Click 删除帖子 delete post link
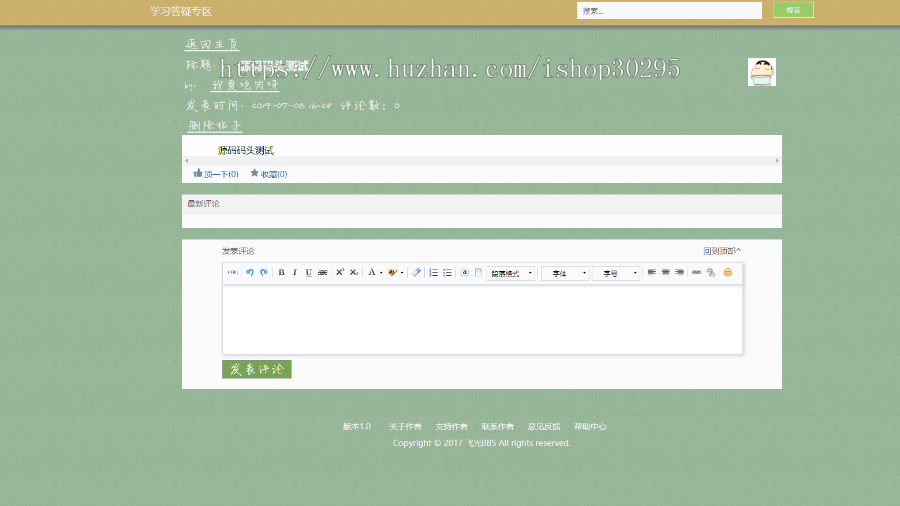This screenshot has height=506, width=900. 215,126
